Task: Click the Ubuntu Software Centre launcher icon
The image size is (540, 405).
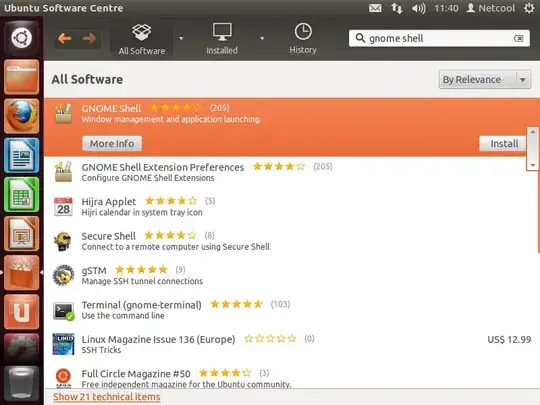Action: tap(21, 273)
